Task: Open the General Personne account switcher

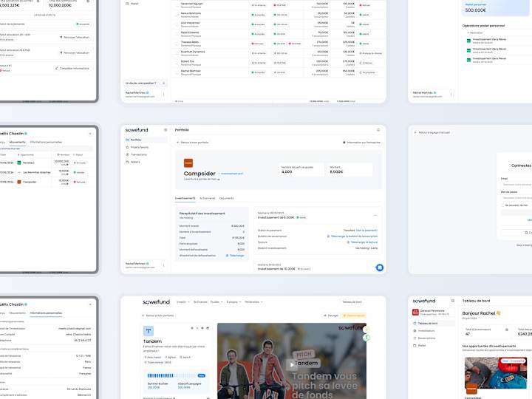Action: click(433, 312)
